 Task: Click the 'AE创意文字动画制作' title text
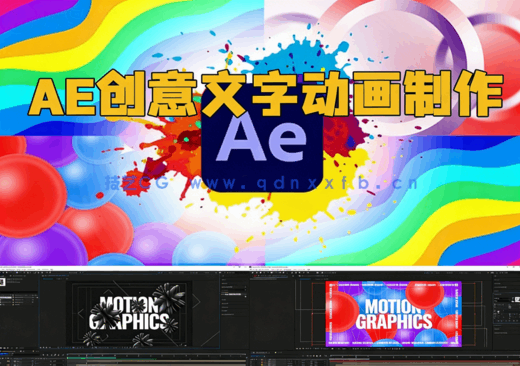click(266, 94)
